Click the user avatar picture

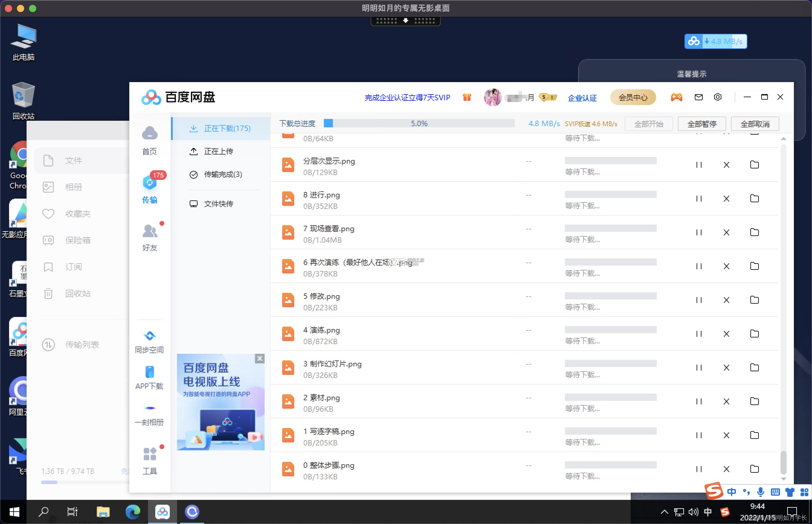[493, 97]
